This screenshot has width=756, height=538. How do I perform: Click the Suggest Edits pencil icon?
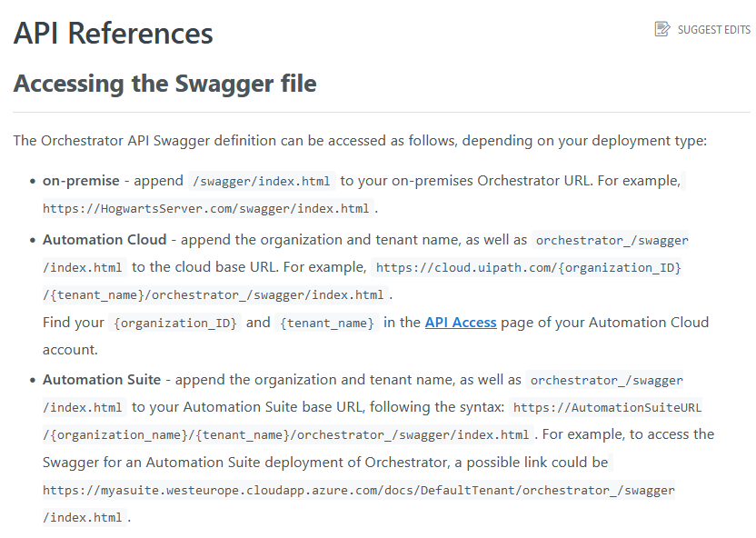[x=662, y=29]
